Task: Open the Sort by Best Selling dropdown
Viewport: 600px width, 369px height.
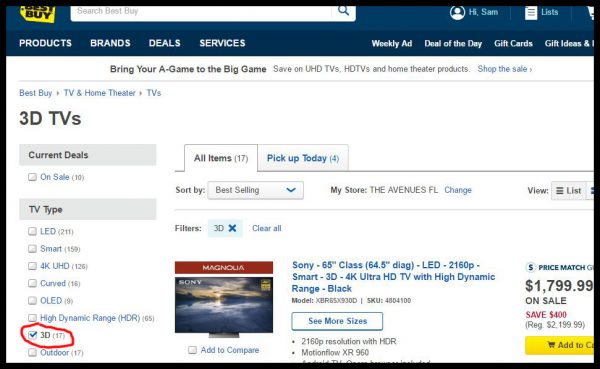Action: click(255, 190)
